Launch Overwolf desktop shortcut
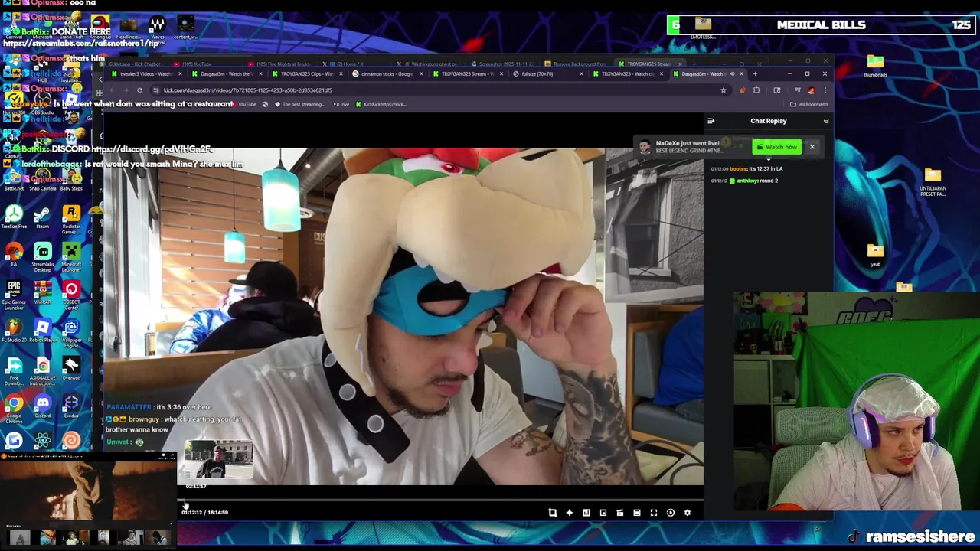The width and height of the screenshot is (980, 551). pyautogui.click(x=71, y=369)
